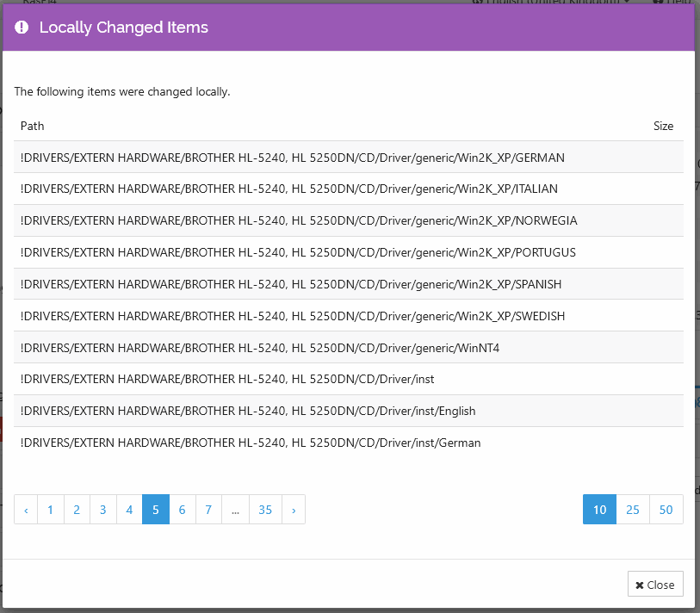Navigate to page 4

pyautogui.click(x=129, y=510)
